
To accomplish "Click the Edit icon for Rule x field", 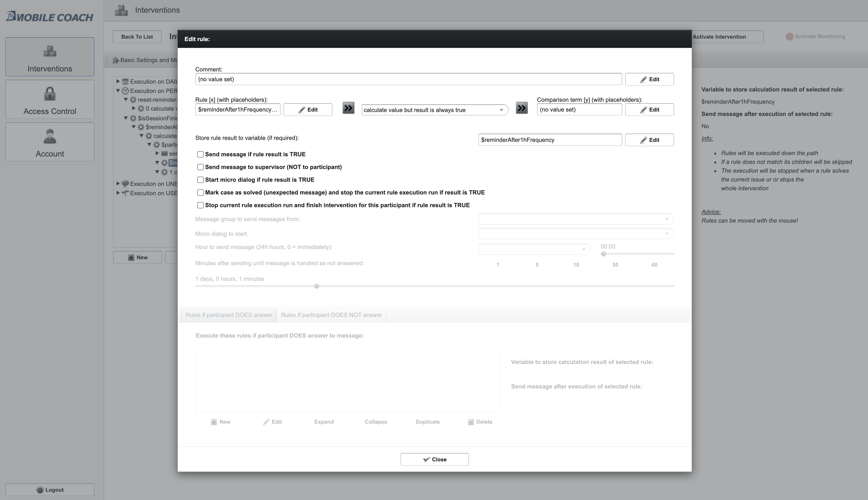I will [x=307, y=110].
